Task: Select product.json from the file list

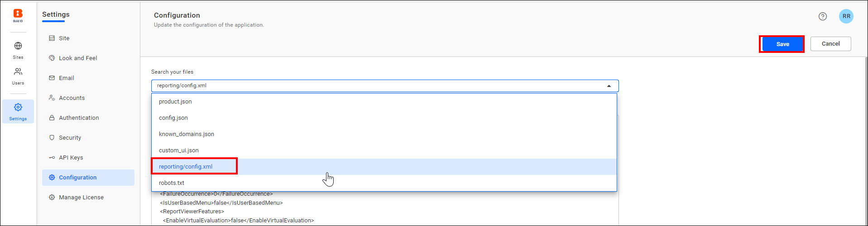Action: pyautogui.click(x=384, y=102)
